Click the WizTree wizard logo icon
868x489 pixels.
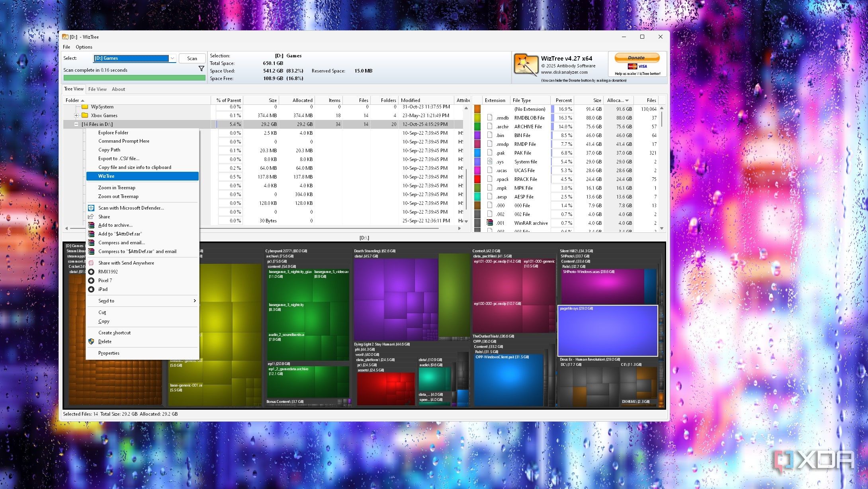point(525,65)
